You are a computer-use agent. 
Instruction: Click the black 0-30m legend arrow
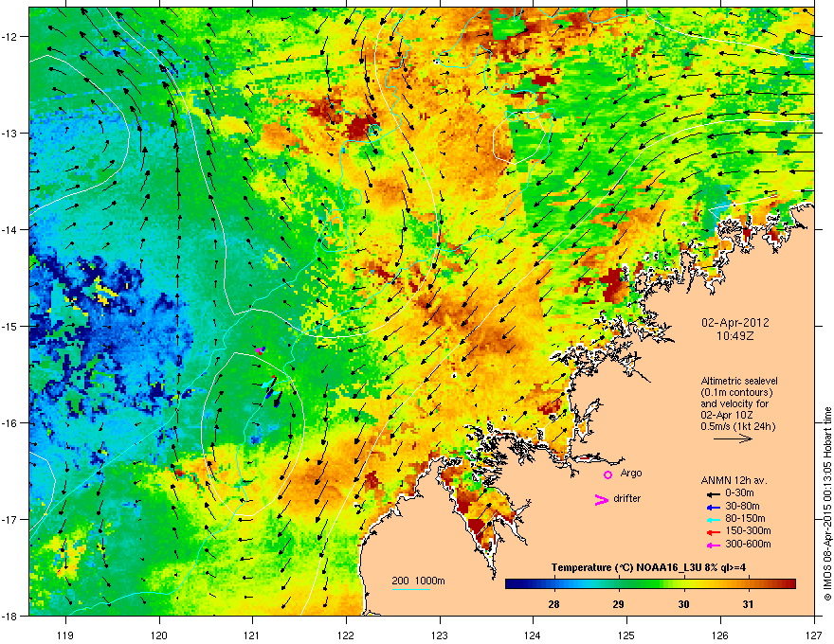[x=713, y=494]
